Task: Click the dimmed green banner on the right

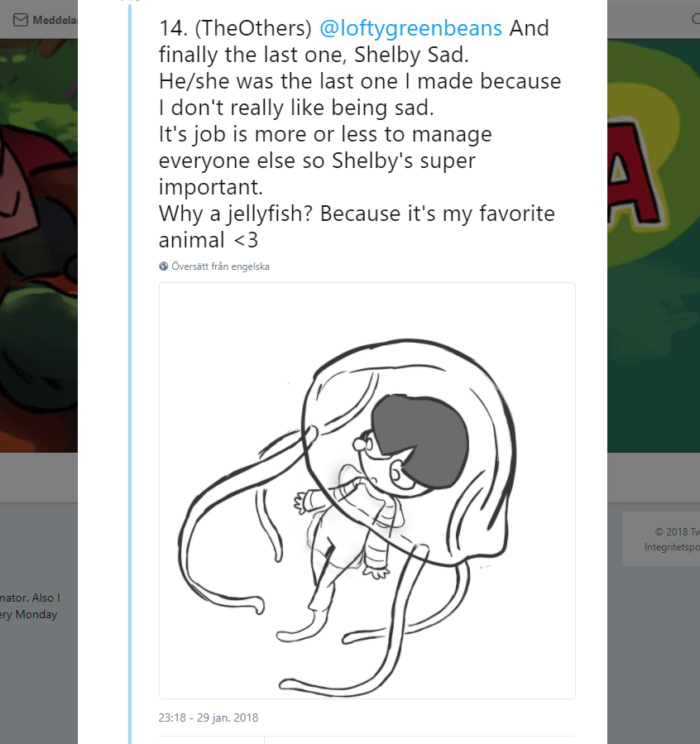Action: [x=654, y=248]
